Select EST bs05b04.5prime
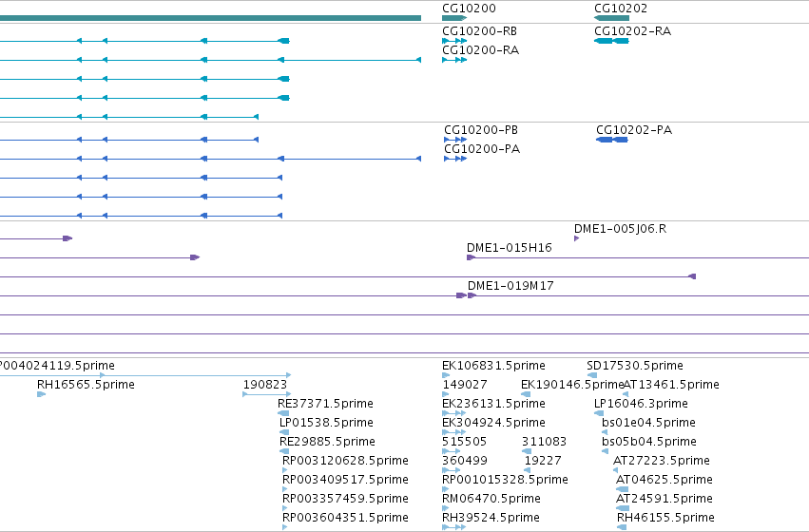 (649, 442)
